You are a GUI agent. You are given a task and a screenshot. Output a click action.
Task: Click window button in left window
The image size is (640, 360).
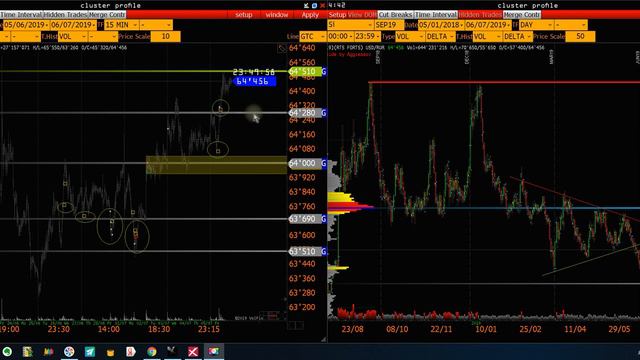[x=277, y=15]
